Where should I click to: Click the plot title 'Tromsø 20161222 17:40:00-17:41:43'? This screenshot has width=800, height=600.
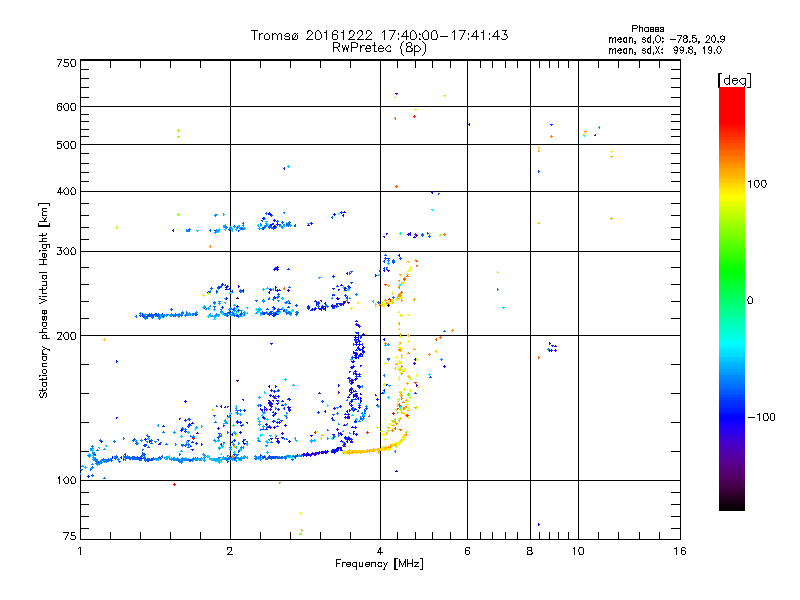379,35
